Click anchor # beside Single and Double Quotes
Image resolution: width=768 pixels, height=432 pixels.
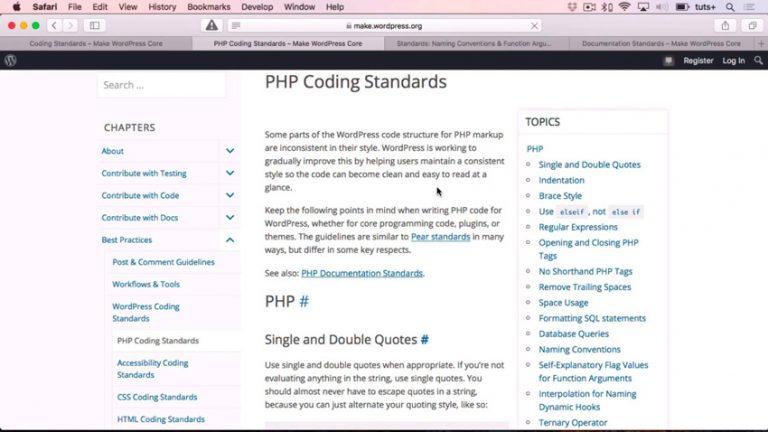pos(425,339)
